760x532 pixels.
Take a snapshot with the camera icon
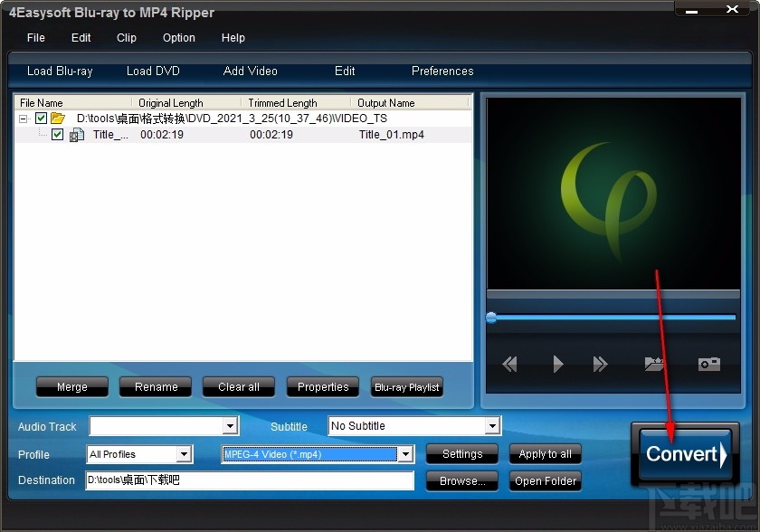click(x=708, y=364)
